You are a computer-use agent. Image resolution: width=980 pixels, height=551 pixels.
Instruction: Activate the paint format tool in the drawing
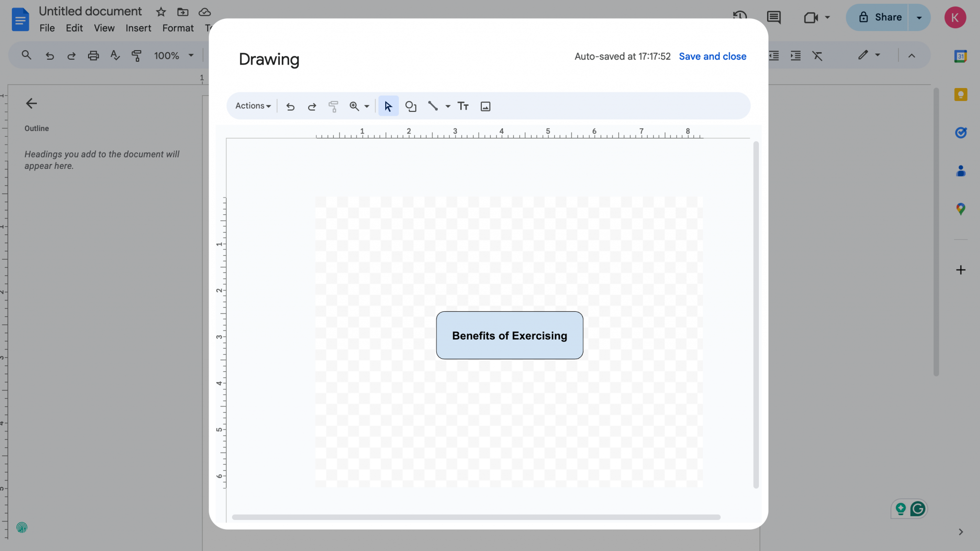point(333,106)
